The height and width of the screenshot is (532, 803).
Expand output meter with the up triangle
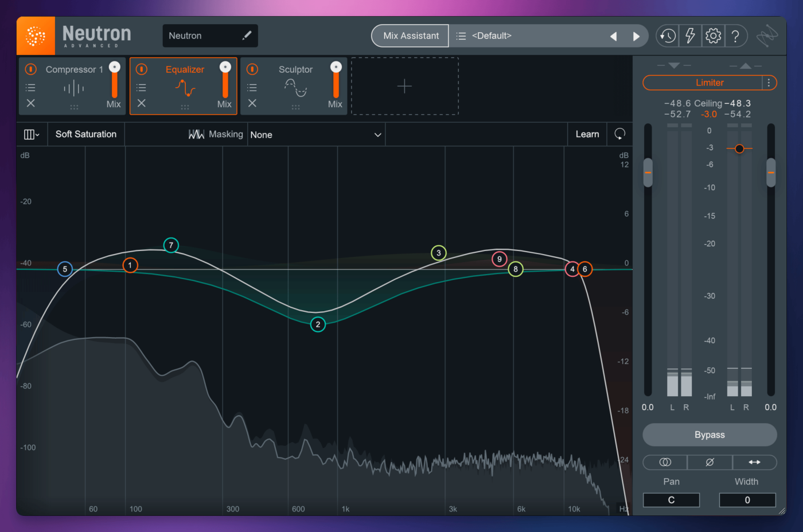[x=745, y=65]
